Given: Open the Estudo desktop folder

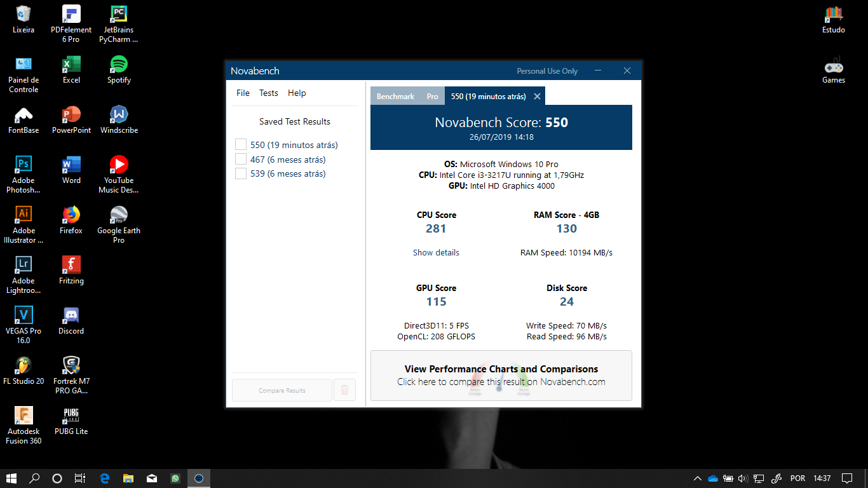Looking at the screenshot, I should 834,19.
